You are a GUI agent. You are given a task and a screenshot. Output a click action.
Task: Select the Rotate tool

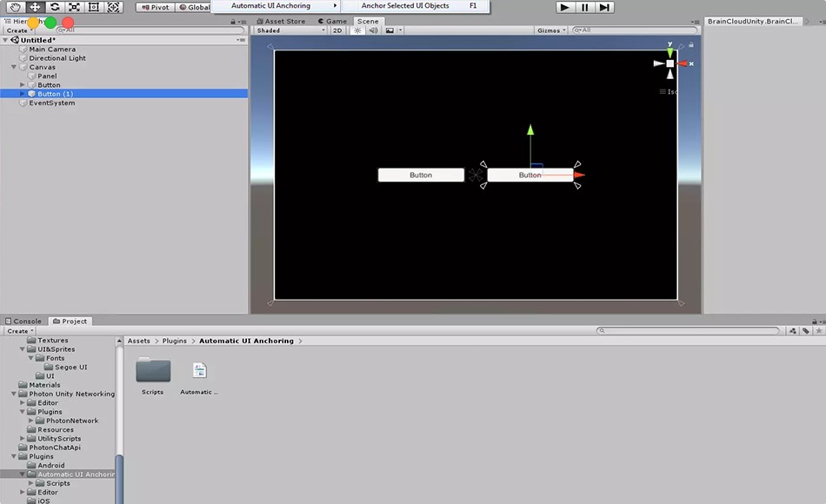53,7
